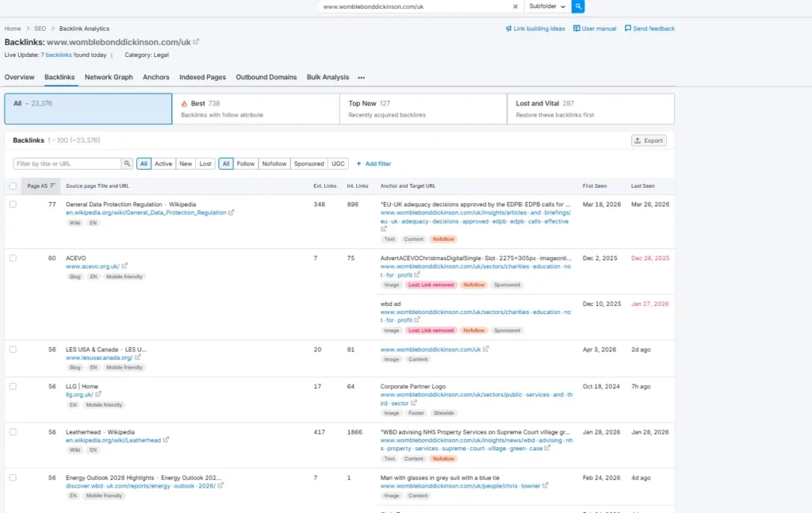Click Send feedback

649,29
